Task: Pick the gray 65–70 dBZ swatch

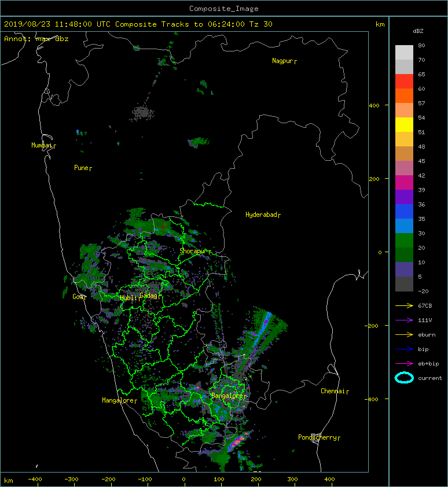Action: [x=404, y=67]
